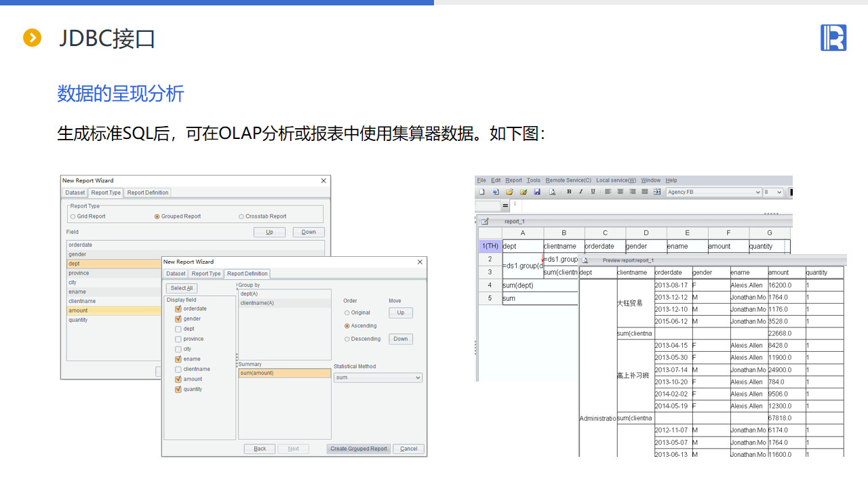Image resolution: width=868 pixels, height=488 pixels.
Task: Select sum(amount) in the Summary list
Action: pos(285,373)
